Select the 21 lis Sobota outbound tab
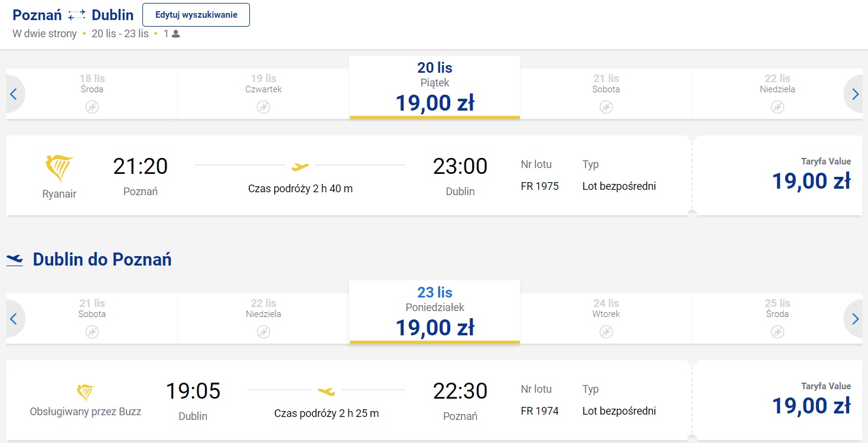 pyautogui.click(x=606, y=93)
